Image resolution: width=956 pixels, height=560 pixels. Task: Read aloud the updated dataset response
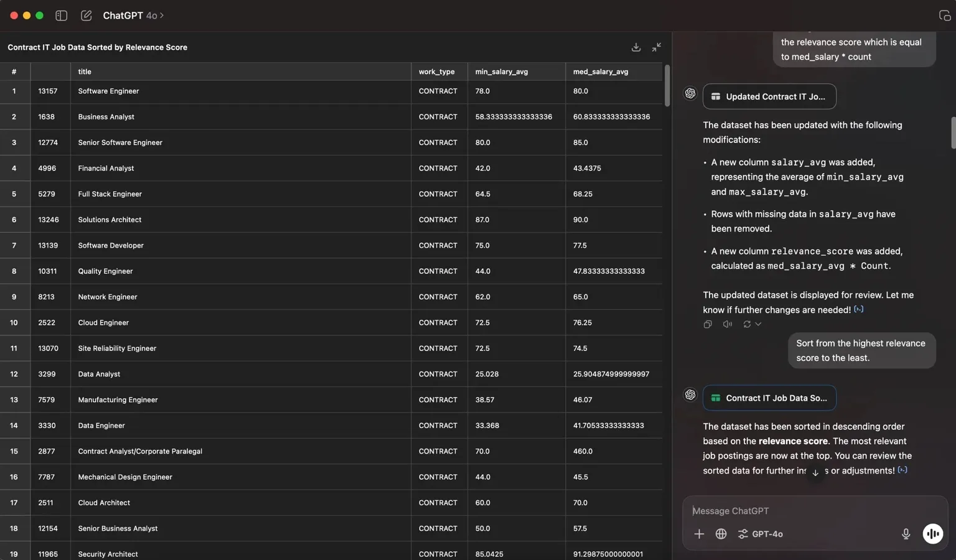(x=728, y=324)
